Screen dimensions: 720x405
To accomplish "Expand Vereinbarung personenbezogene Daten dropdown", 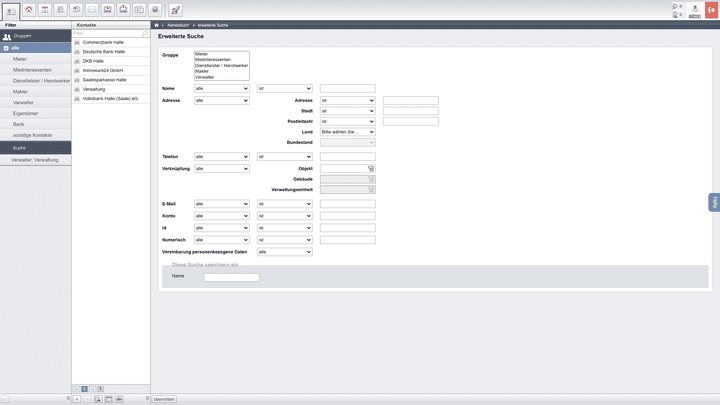I will pos(284,252).
